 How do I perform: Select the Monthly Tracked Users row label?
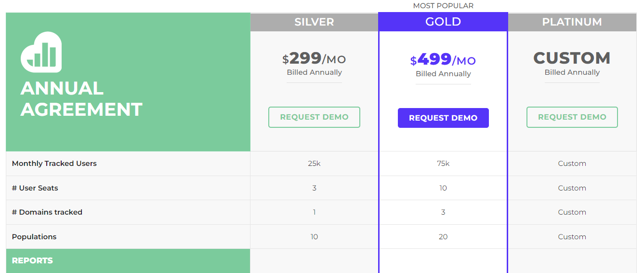[54, 164]
